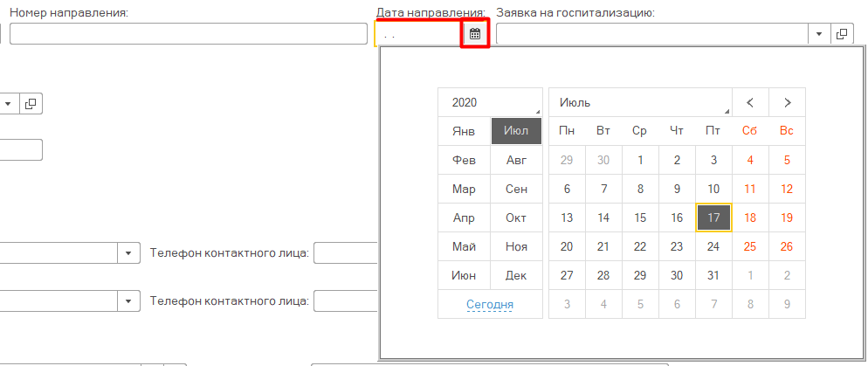868x366 pixels.
Task: Select the 31st of July
Action: point(713,275)
